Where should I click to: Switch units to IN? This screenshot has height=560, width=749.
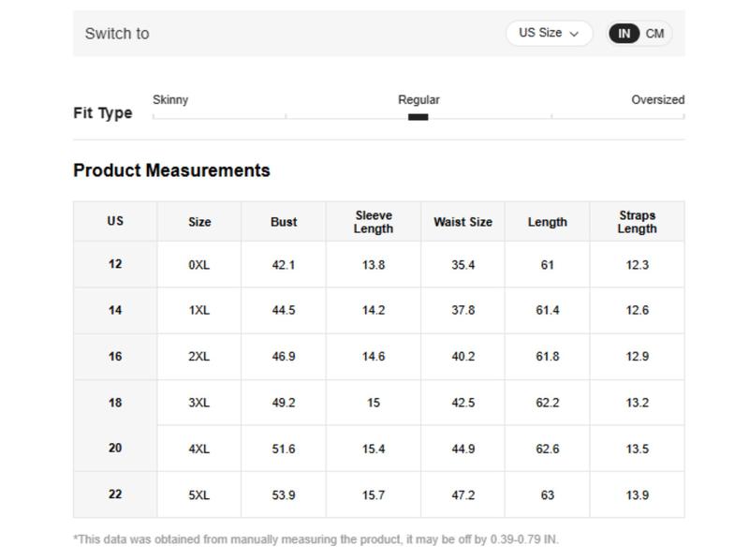tap(624, 34)
